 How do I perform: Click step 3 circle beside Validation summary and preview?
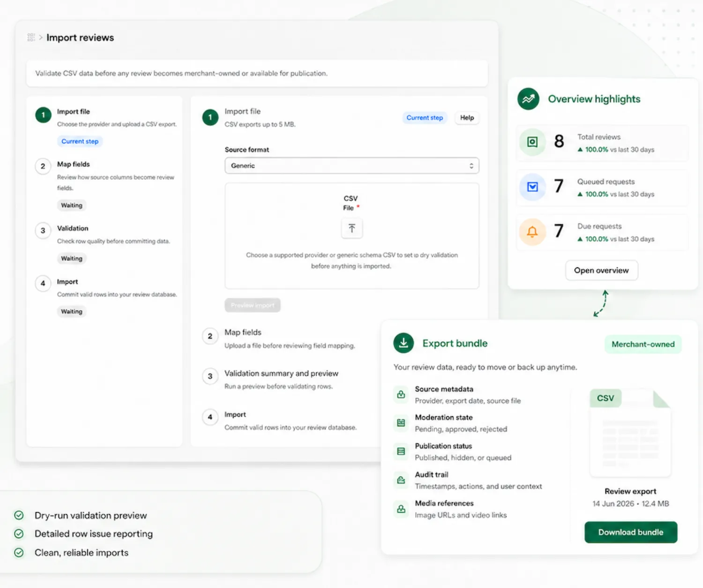coord(210,376)
